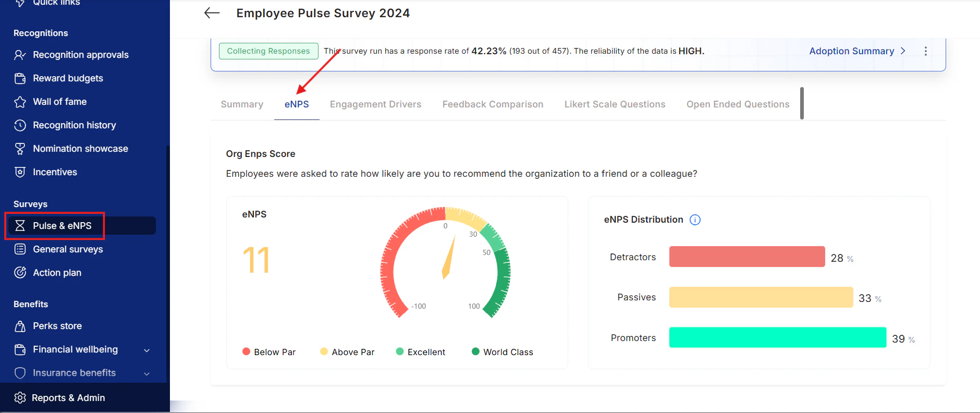Click the Financial wellbeing wallet icon
Image resolution: width=980 pixels, height=413 pixels.
point(20,349)
